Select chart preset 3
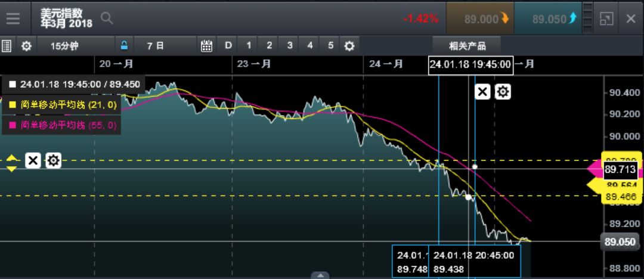 pos(290,45)
